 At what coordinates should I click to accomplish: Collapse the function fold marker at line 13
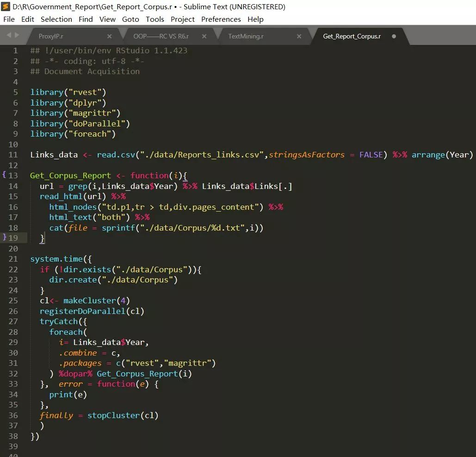pos(4,175)
